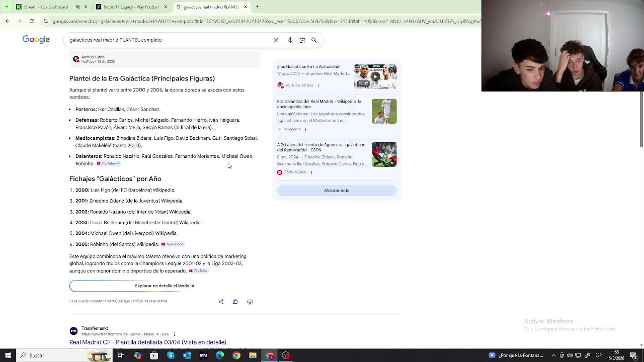This screenshot has width=644, height=362.
Task: Launch Microsoft Edge from the taskbar
Action: click(220, 355)
